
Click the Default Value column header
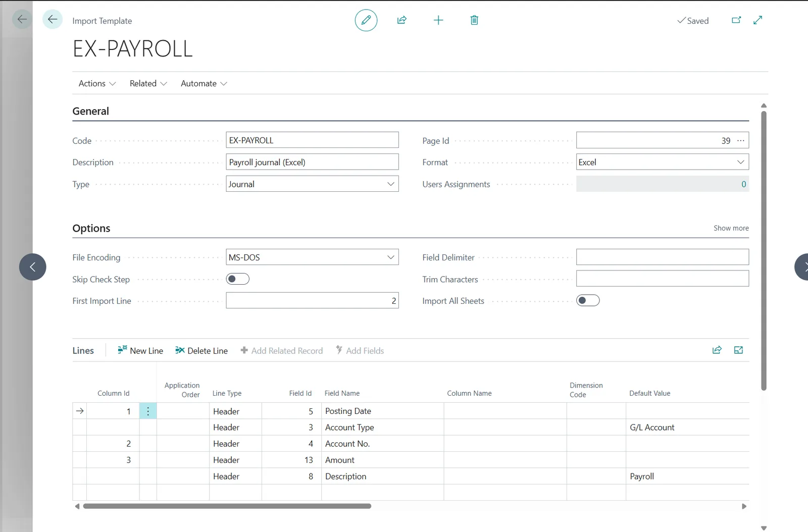pyautogui.click(x=649, y=393)
